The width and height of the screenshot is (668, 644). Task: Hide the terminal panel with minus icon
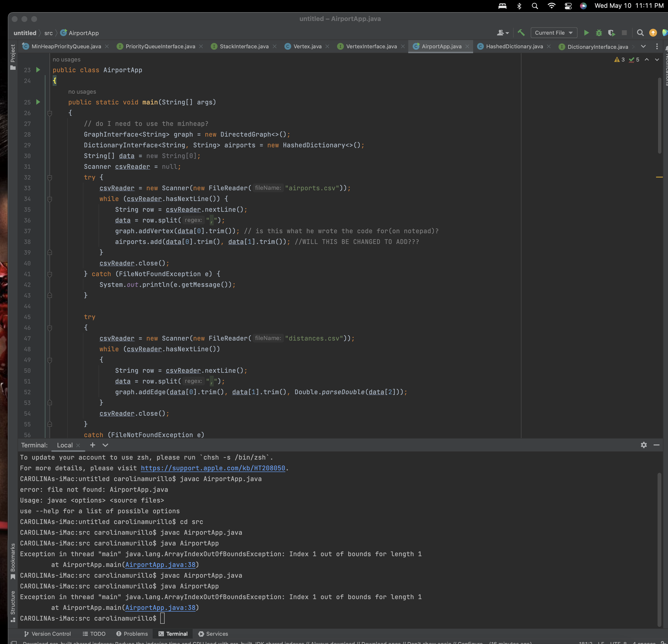click(x=656, y=445)
